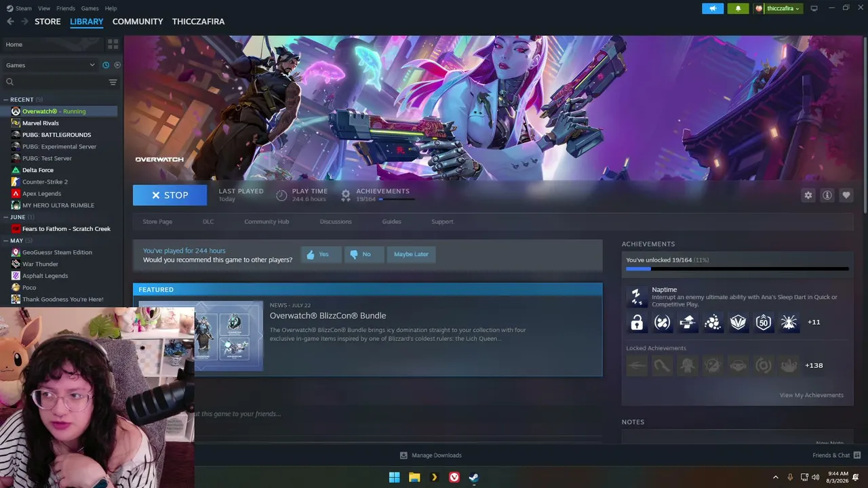
Task: Open the View menu
Action: click(44, 8)
